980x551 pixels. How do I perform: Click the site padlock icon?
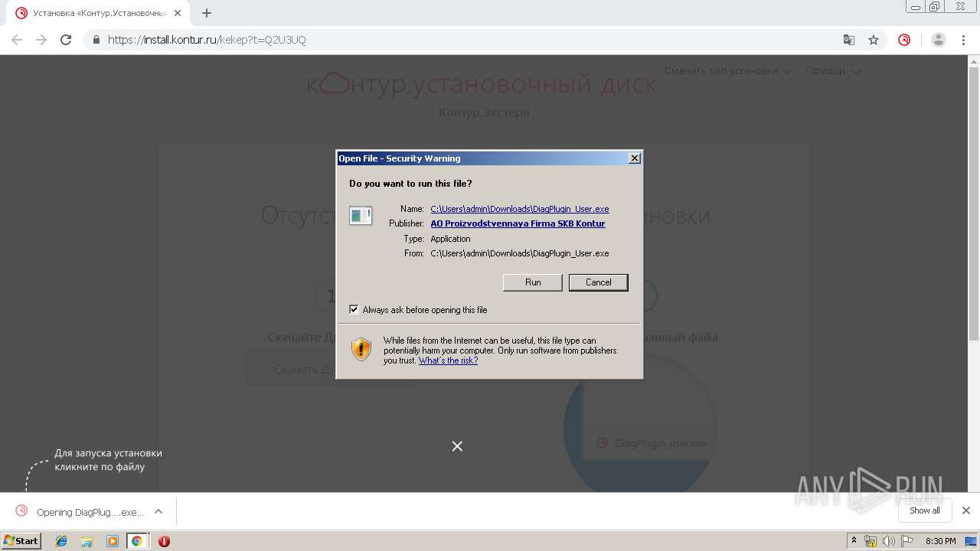pyautogui.click(x=96, y=40)
